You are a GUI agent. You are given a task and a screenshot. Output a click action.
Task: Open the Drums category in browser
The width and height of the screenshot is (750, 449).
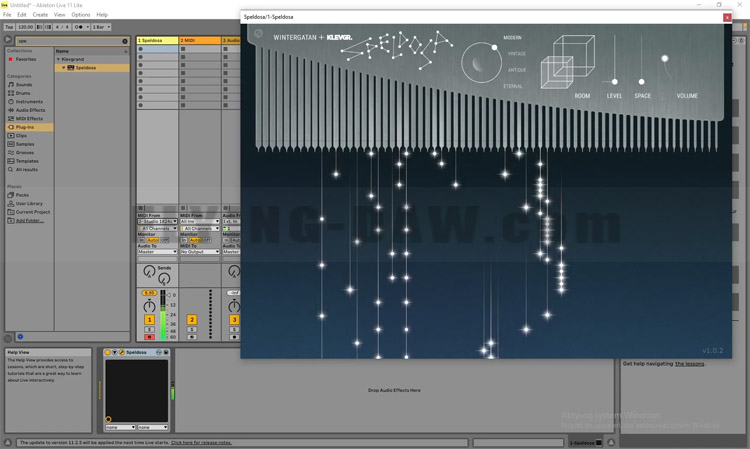[x=22, y=93]
